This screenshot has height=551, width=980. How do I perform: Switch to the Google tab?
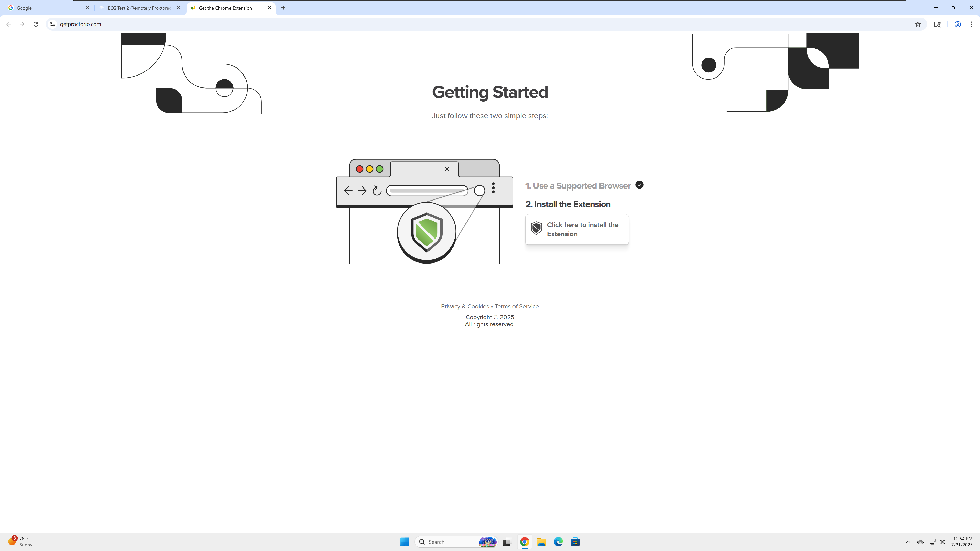[47, 8]
